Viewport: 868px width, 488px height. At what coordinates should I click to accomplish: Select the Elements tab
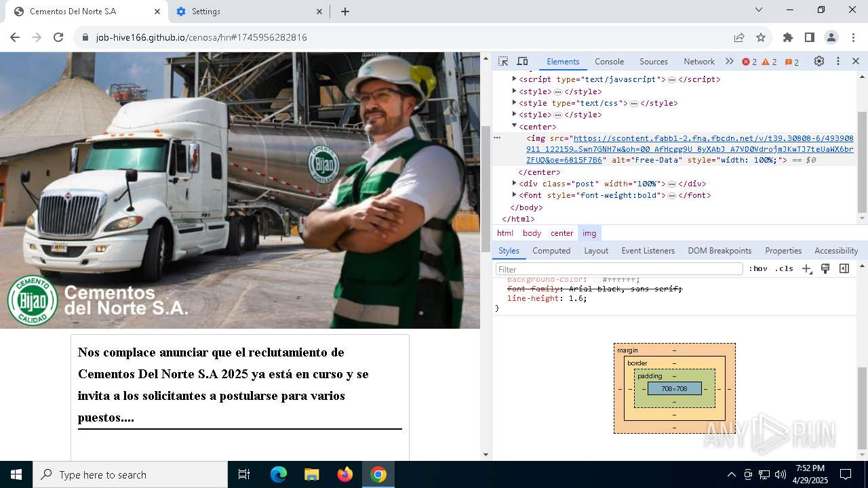pos(563,61)
